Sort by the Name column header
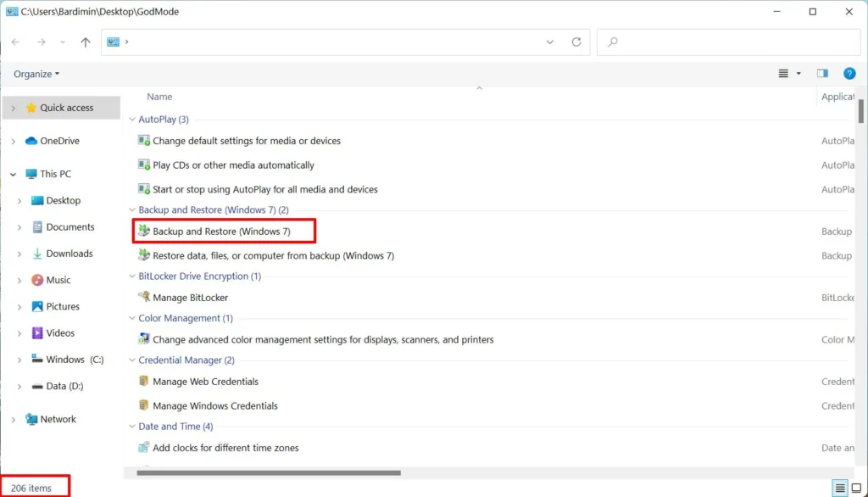This screenshot has height=497, width=868. click(159, 97)
